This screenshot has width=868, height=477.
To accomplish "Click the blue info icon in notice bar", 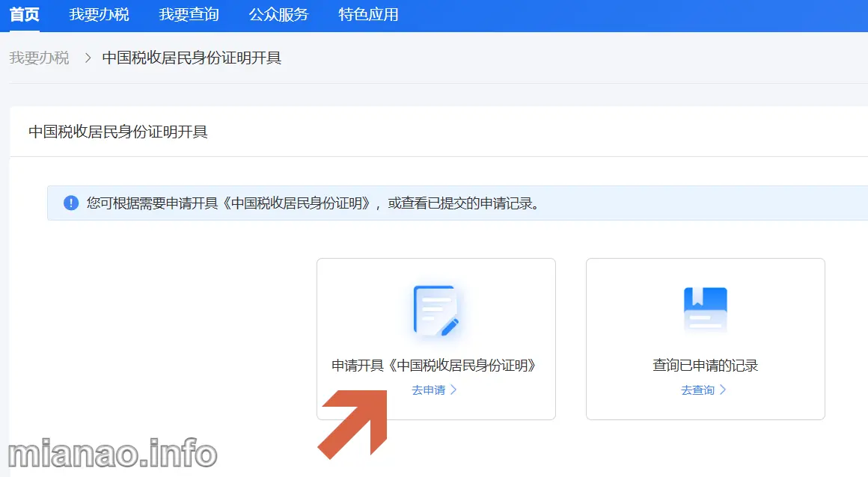I will point(71,203).
